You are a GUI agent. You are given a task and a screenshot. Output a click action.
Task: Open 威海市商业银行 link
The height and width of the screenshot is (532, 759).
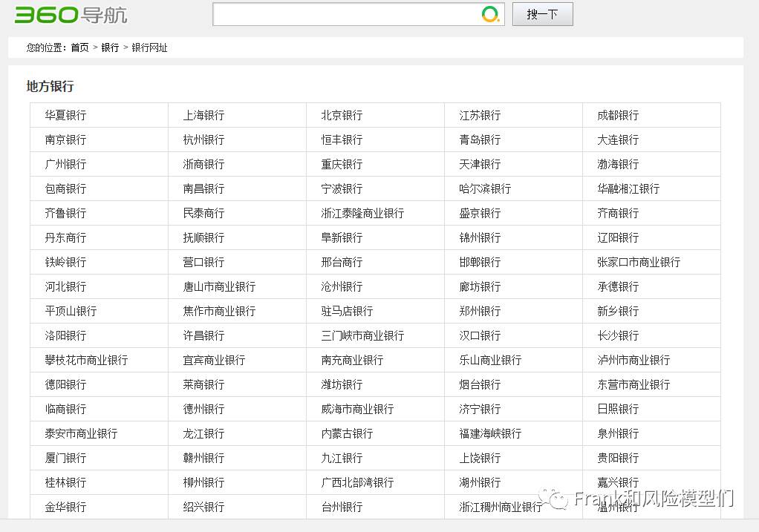click(357, 409)
